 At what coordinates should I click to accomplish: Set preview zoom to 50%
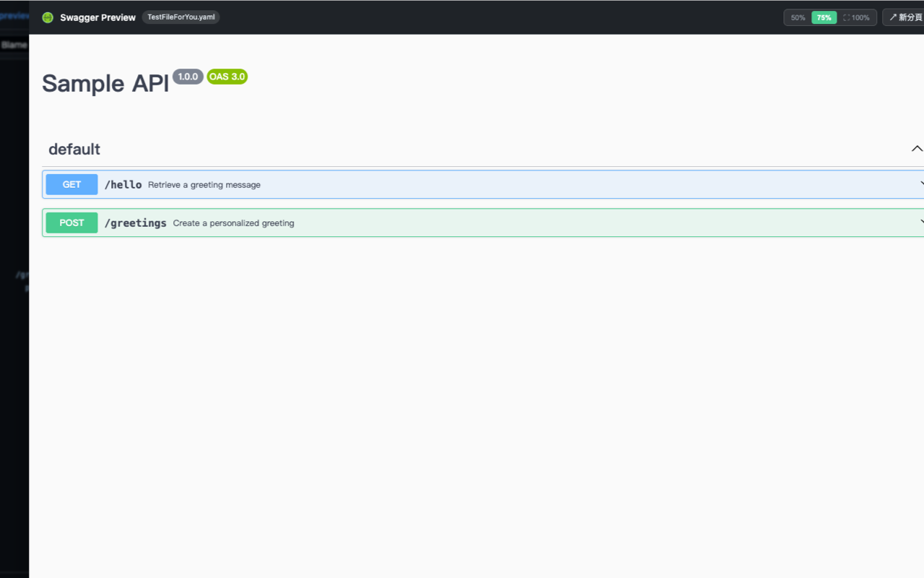798,17
